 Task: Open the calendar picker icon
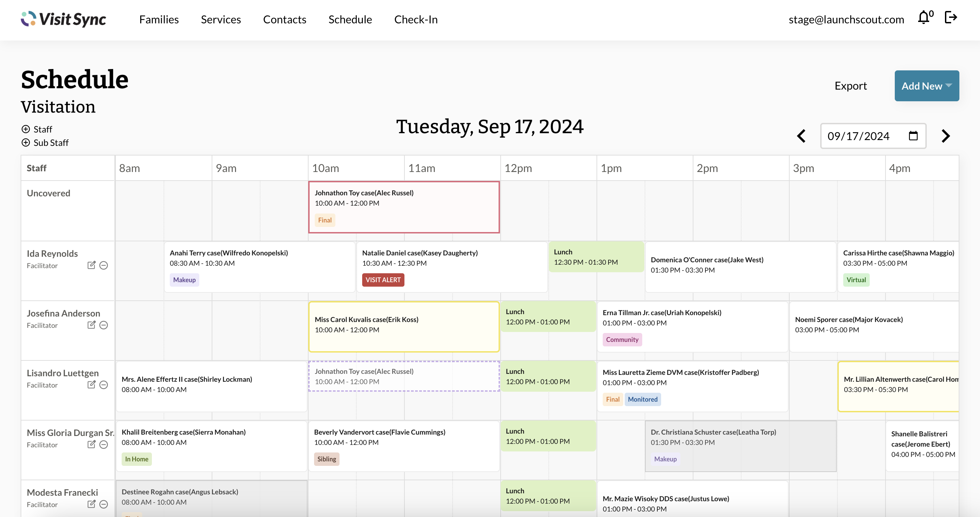click(x=913, y=136)
